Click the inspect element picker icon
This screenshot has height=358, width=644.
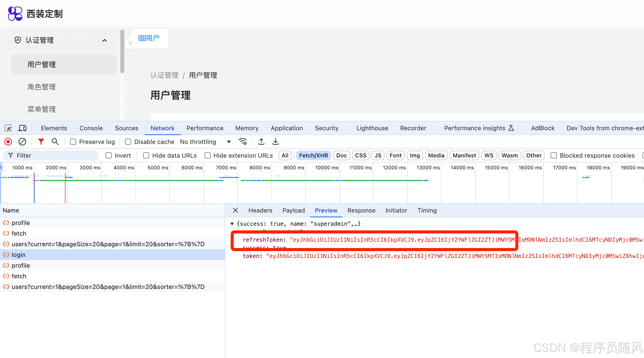tap(8, 128)
